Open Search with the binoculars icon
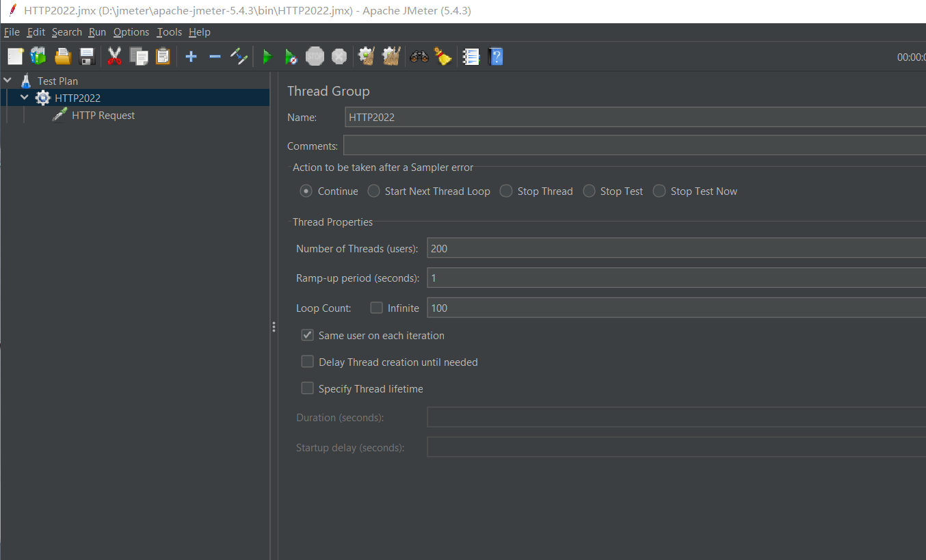 coord(419,56)
